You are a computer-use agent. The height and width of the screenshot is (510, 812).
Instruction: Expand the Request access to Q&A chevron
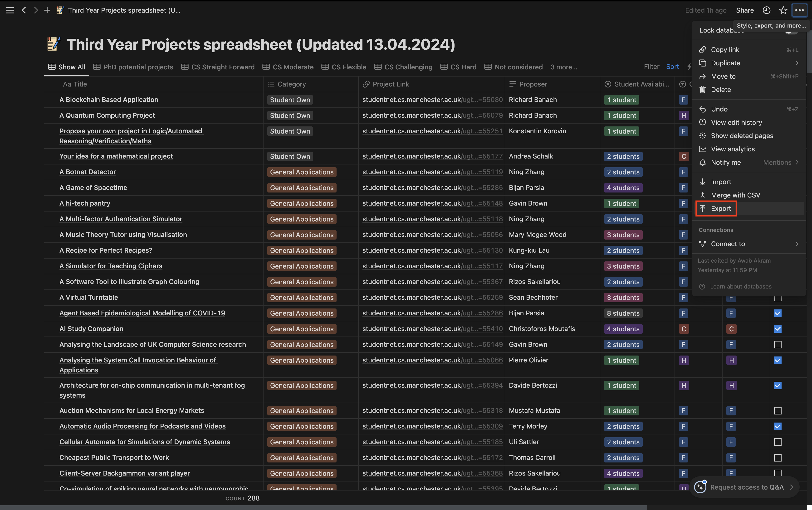click(x=792, y=487)
